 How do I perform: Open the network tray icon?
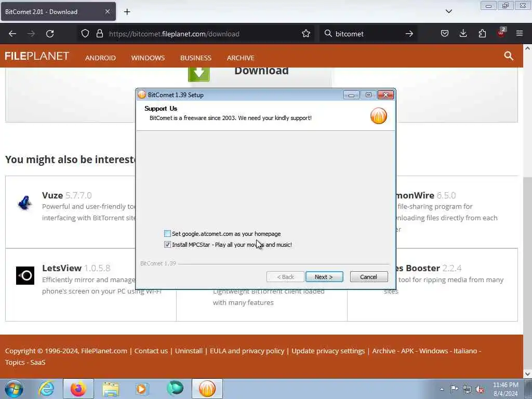pos(467,389)
